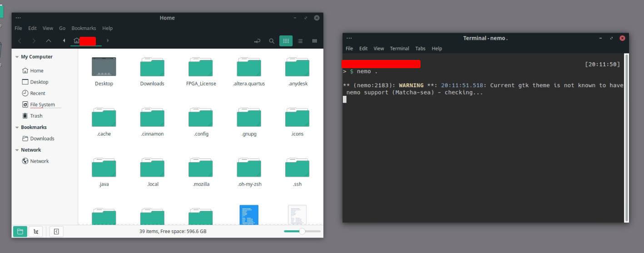Open the Help menu in Nemo
This screenshot has height=253, width=644.
(x=107, y=28)
